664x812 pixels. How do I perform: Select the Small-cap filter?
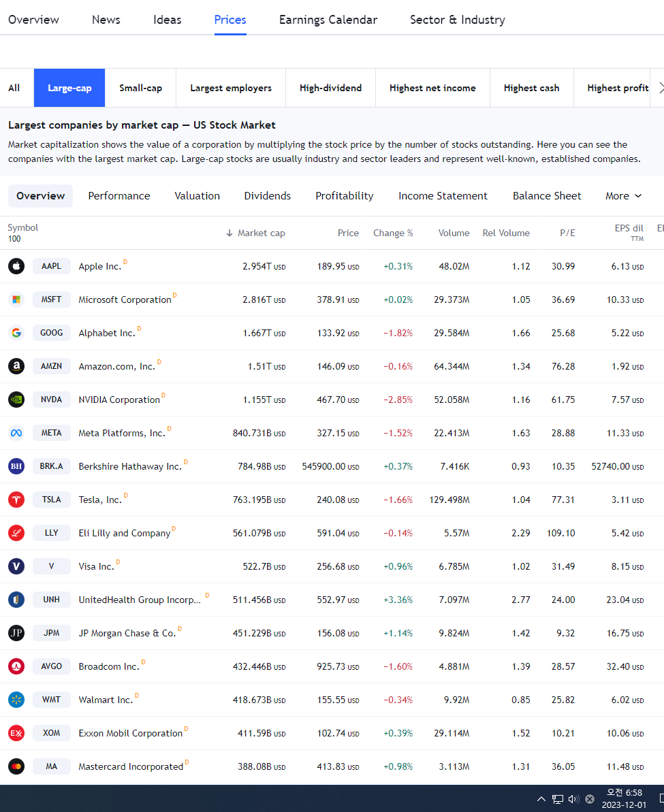[140, 88]
